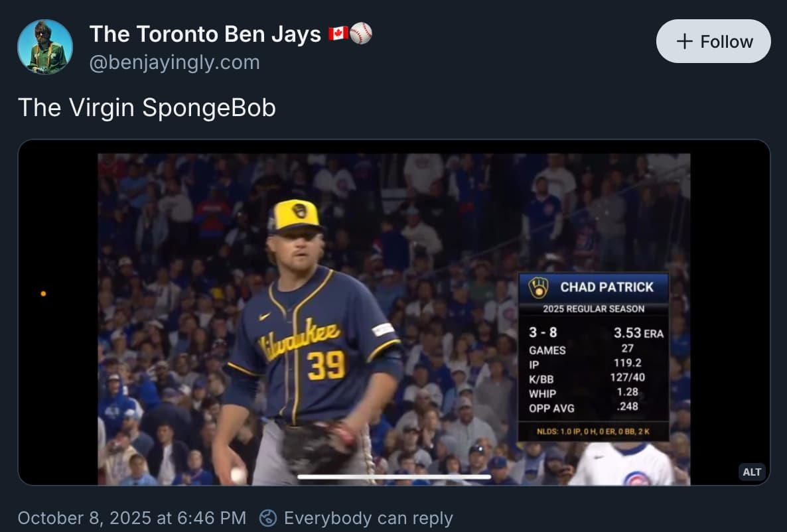787x532 pixels.
Task: Click the CHAD PATRICK name in stats graphic
Action: (607, 287)
